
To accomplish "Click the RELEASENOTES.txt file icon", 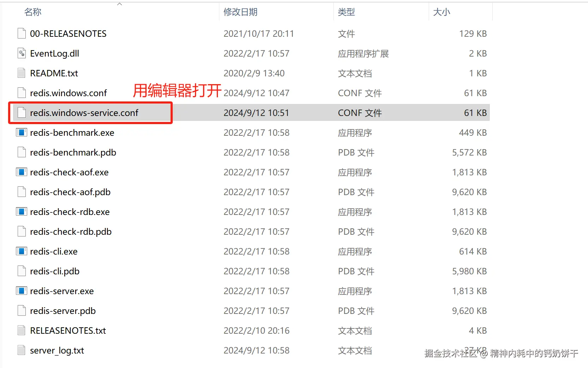I will click(x=22, y=331).
